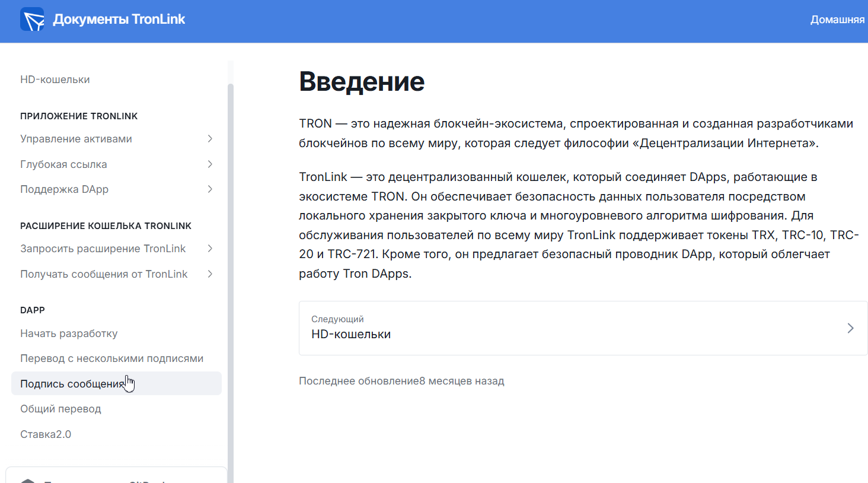Open Глубокая ссылка sidebar item
The width and height of the screenshot is (868, 483).
(x=63, y=164)
